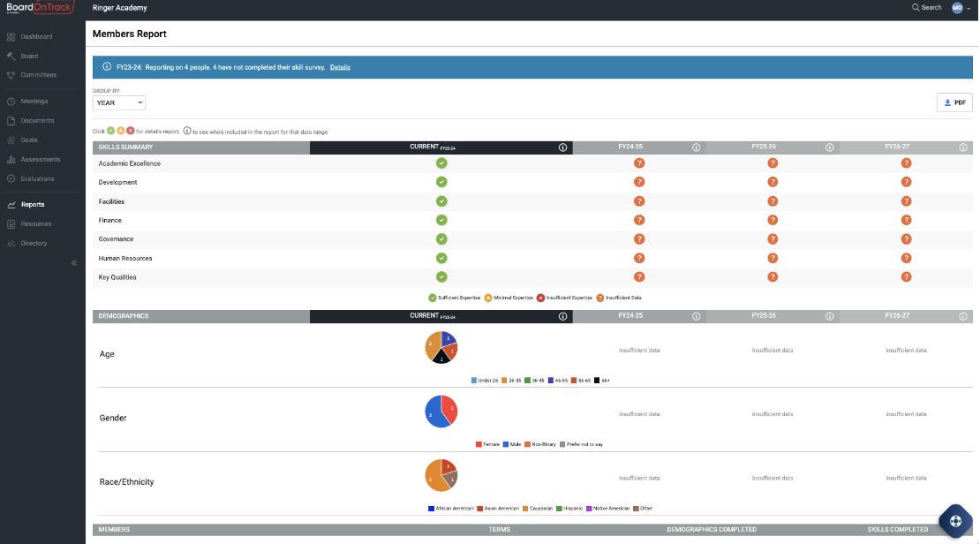The height and width of the screenshot is (544, 980).
Task: Open the Goals icon in the sidebar
Action: click(10, 140)
